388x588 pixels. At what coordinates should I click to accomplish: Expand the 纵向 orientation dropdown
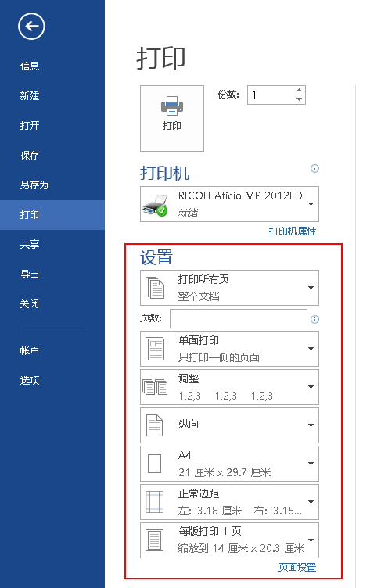pyautogui.click(x=230, y=425)
